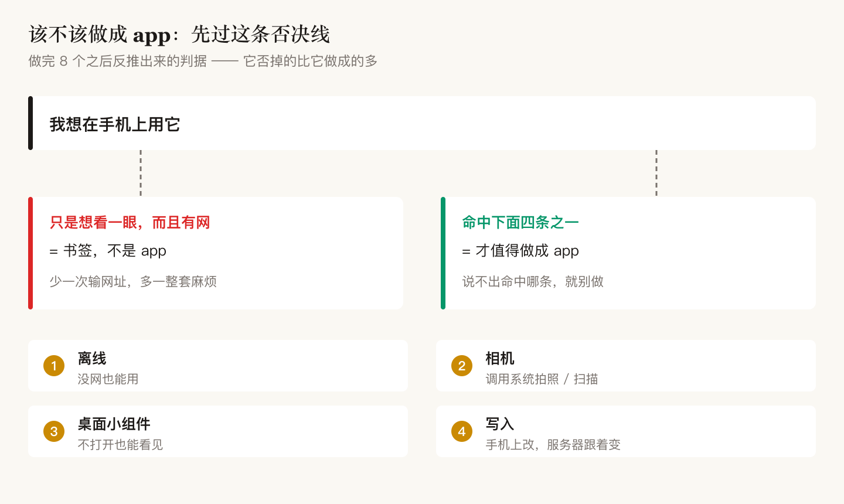This screenshot has width=844, height=504.
Task: Click the subtitle starting with 做完 8 个之后
Action: tap(203, 61)
